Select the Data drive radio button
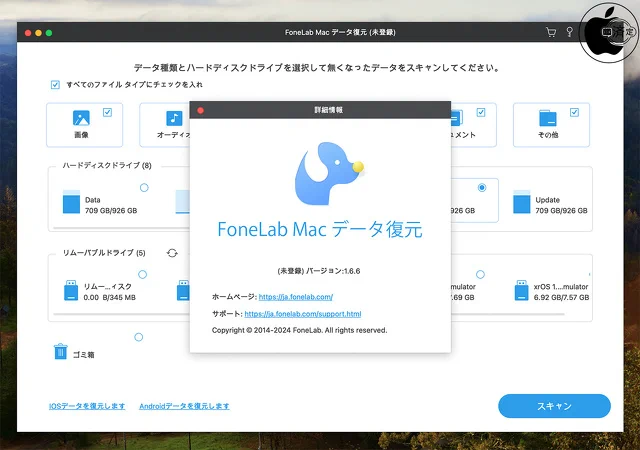The height and width of the screenshot is (450, 640). [x=144, y=187]
